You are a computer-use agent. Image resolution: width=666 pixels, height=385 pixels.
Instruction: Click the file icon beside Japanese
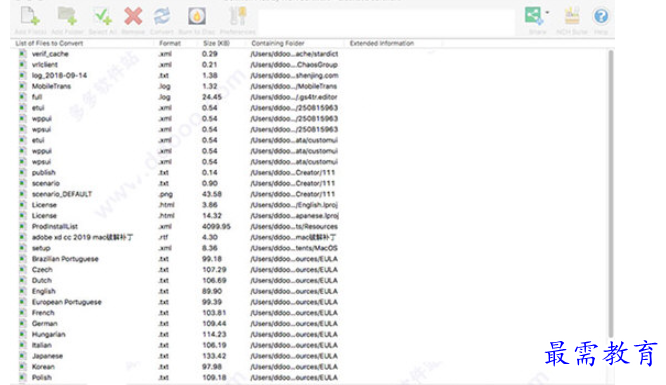click(22, 356)
